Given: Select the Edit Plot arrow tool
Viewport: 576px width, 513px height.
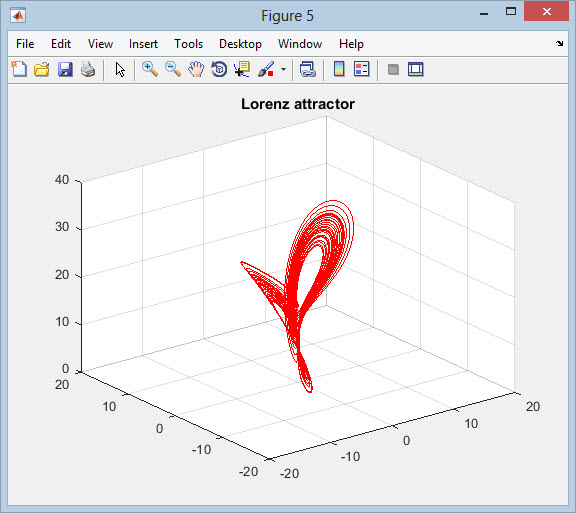Looking at the screenshot, I should (120, 69).
